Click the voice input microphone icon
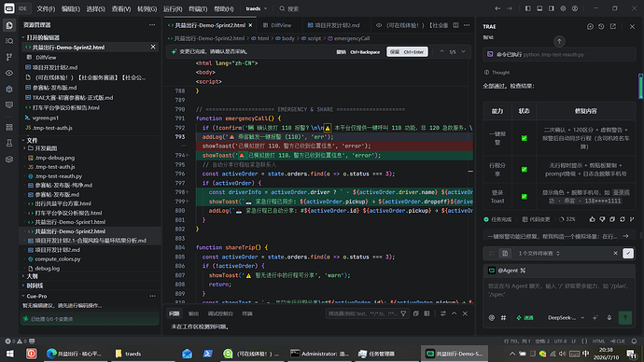Screen dimensions: 644x362 [609, 317]
